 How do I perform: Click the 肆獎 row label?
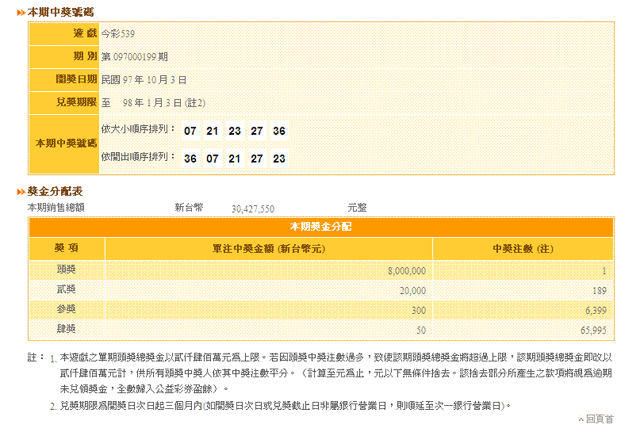pyautogui.click(x=66, y=329)
